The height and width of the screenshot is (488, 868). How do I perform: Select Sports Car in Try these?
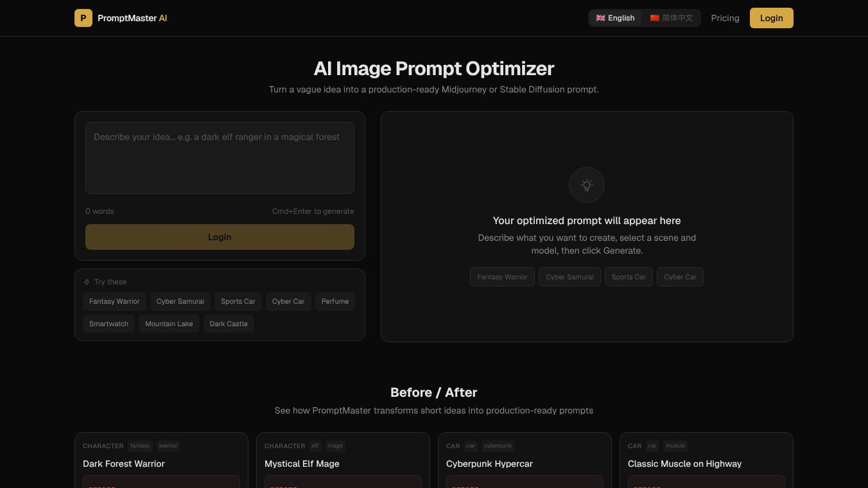coord(238,301)
